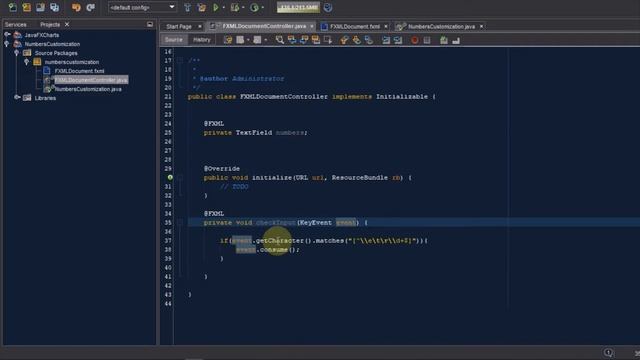This screenshot has width=640, height=360.
Task: Click memory usage bar to garbage collect
Action: click(298, 7)
